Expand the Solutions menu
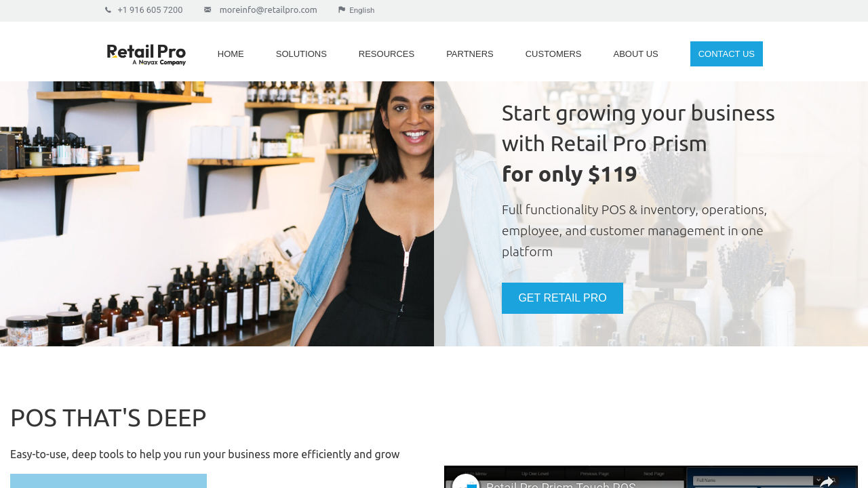This screenshot has width=868, height=488. (x=301, y=54)
